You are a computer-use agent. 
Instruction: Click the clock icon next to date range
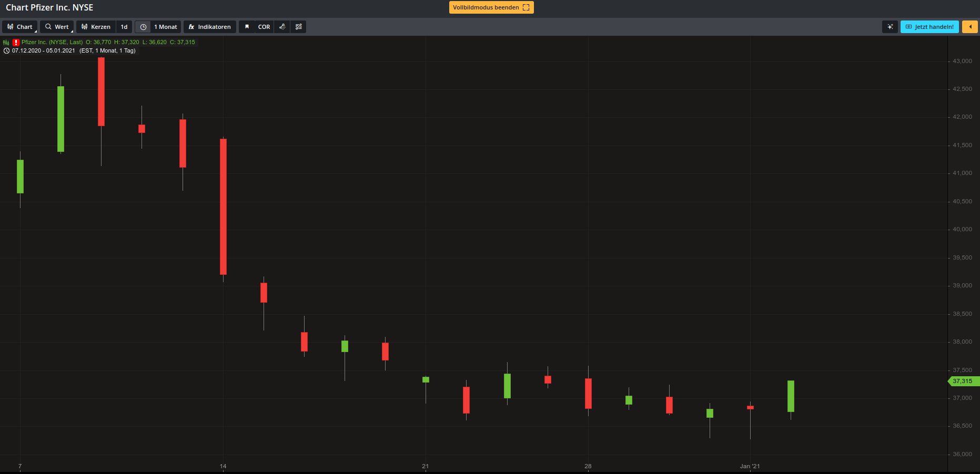coord(7,51)
